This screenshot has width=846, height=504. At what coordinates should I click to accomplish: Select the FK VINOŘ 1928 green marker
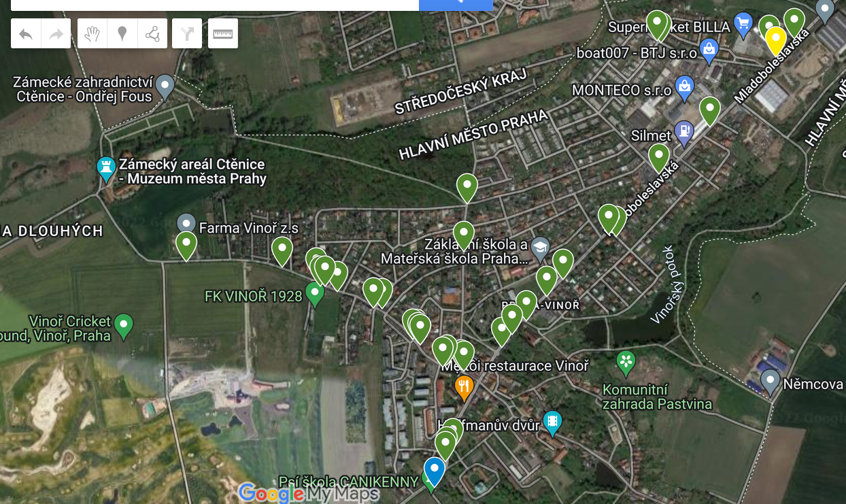(x=314, y=295)
